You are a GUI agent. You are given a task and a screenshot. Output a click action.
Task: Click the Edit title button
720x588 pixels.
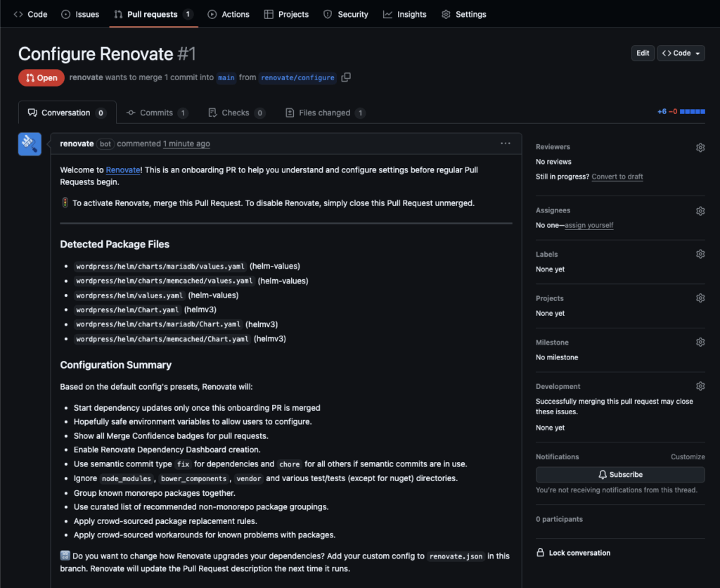(x=643, y=53)
